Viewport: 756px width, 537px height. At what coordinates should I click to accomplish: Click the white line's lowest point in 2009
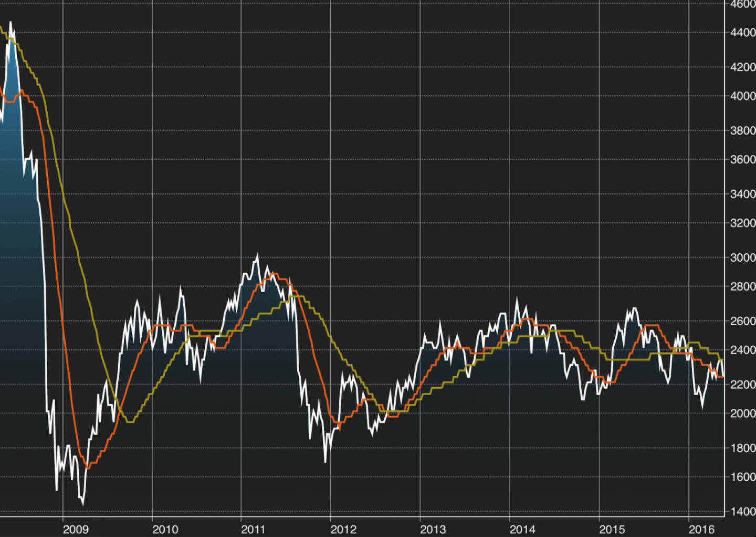point(82,503)
